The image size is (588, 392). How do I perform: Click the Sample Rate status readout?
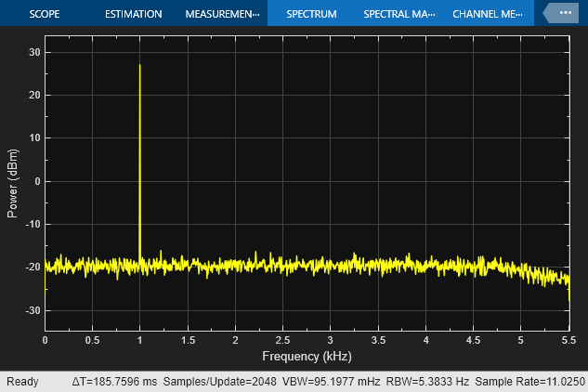(x=530, y=382)
